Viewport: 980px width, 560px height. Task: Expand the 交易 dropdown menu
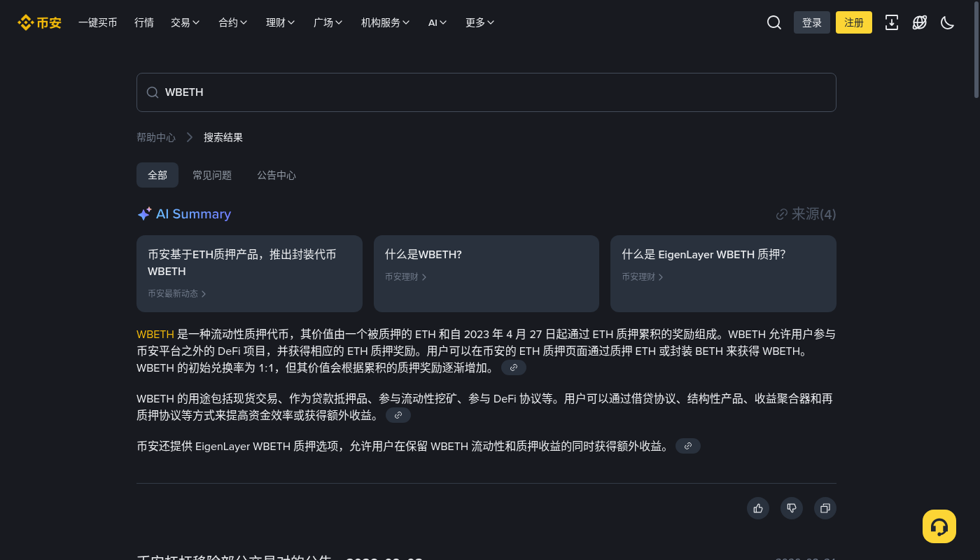(185, 22)
